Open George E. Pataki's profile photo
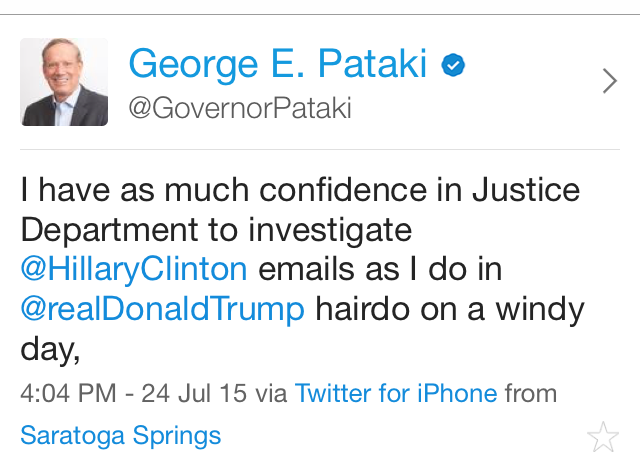640x467 pixels. (63, 82)
